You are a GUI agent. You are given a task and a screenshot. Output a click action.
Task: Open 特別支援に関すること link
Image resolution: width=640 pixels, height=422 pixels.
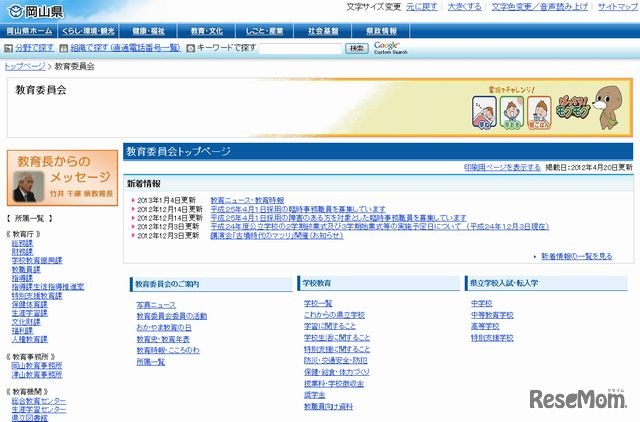pos(337,349)
